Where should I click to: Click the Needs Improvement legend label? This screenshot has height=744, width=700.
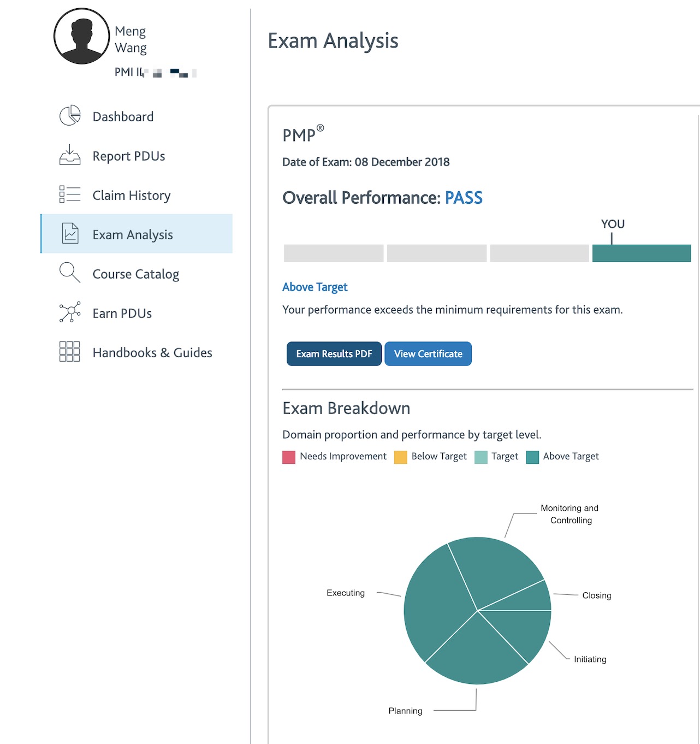point(343,457)
